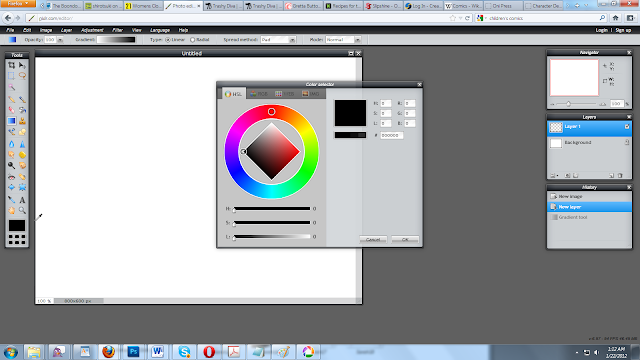Switch to the IMG tab in Color selector

pos(311,94)
